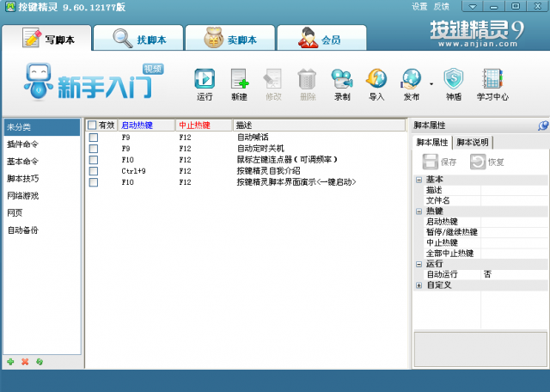This screenshot has height=392, width=550.
Task: Select the 基本命令 category
Action: [x=42, y=162]
